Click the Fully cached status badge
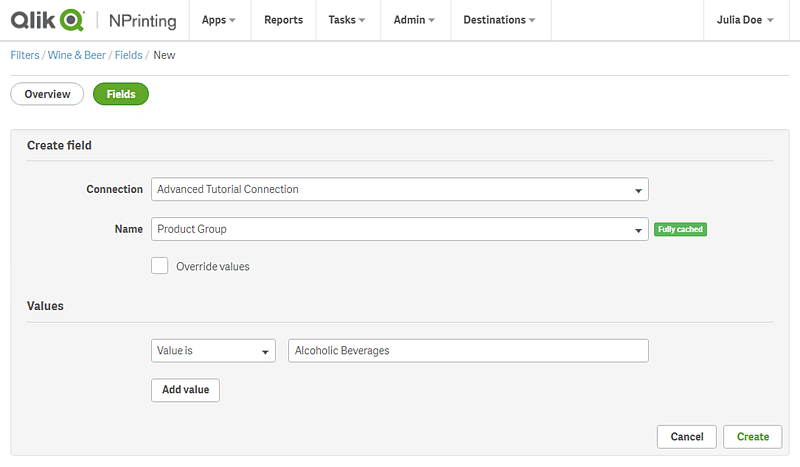Screen dimensions: 800x467 click(680, 229)
